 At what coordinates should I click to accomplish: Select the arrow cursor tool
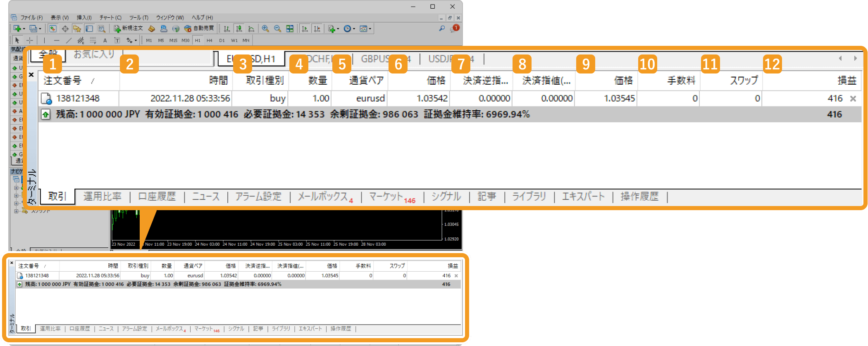(17, 40)
